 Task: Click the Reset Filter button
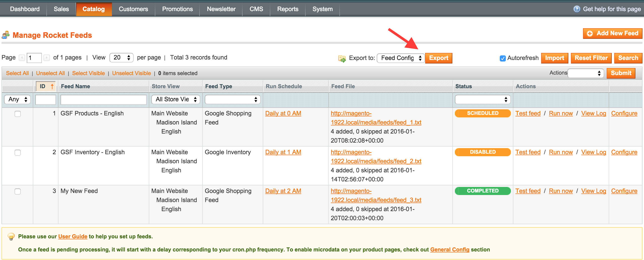[591, 58]
